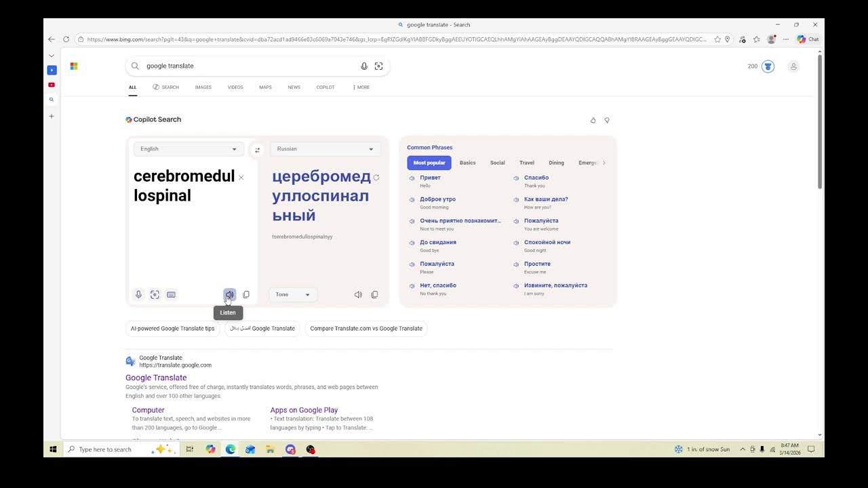868x488 pixels.
Task: Open File Explorer from the taskbar
Action: click(270, 449)
